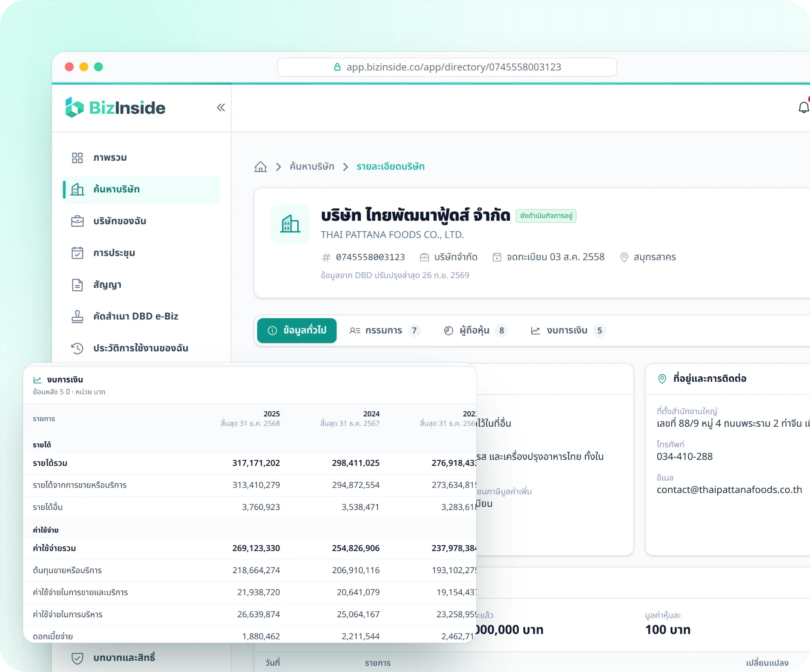Open the notifications bell

pos(804,108)
